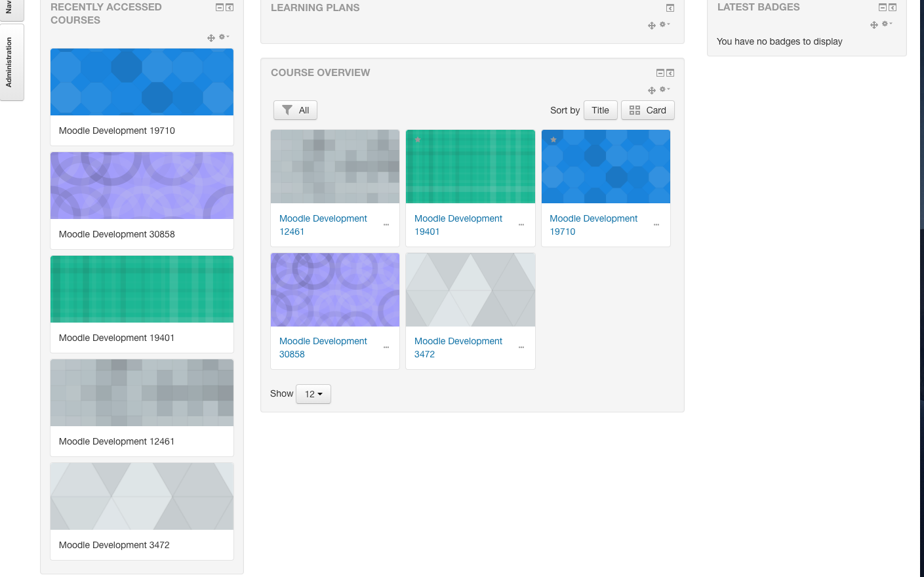Click gray pixel thumbnail in Recently Accessed Courses
924x577 pixels.
(142, 393)
